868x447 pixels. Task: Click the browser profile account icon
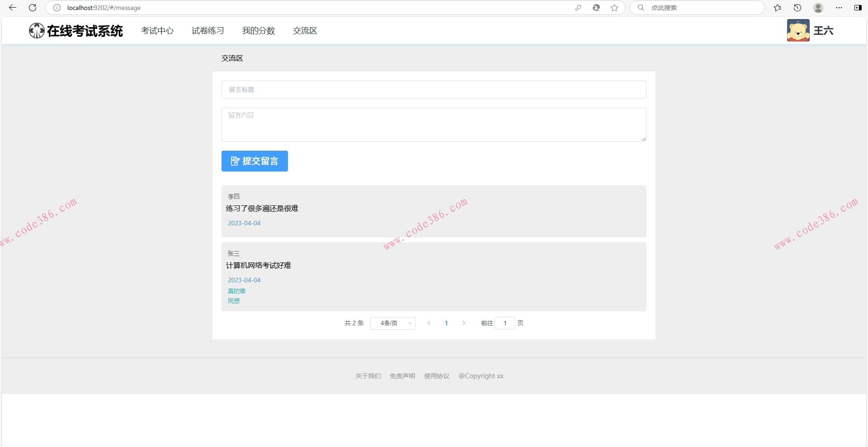tap(818, 8)
